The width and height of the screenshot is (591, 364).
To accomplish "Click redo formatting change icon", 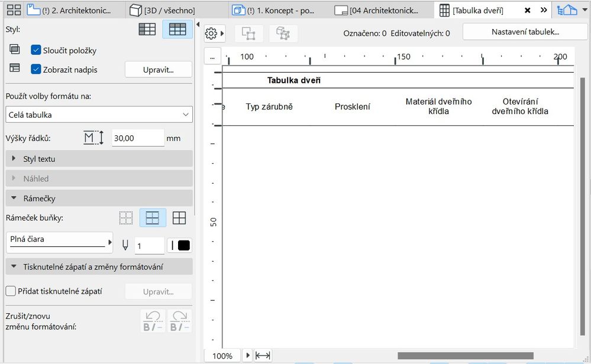I will tap(179, 321).
